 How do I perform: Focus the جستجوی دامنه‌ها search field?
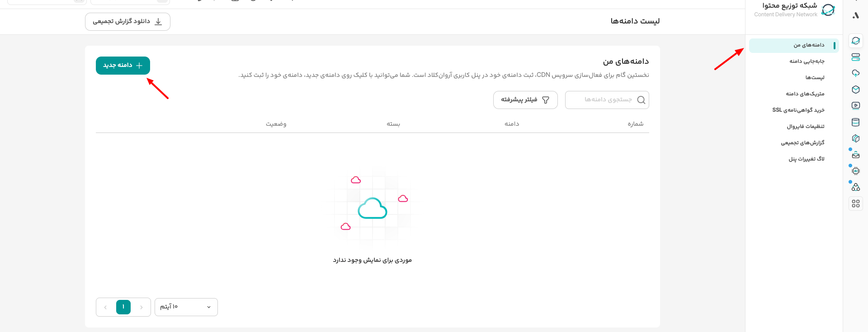607,100
